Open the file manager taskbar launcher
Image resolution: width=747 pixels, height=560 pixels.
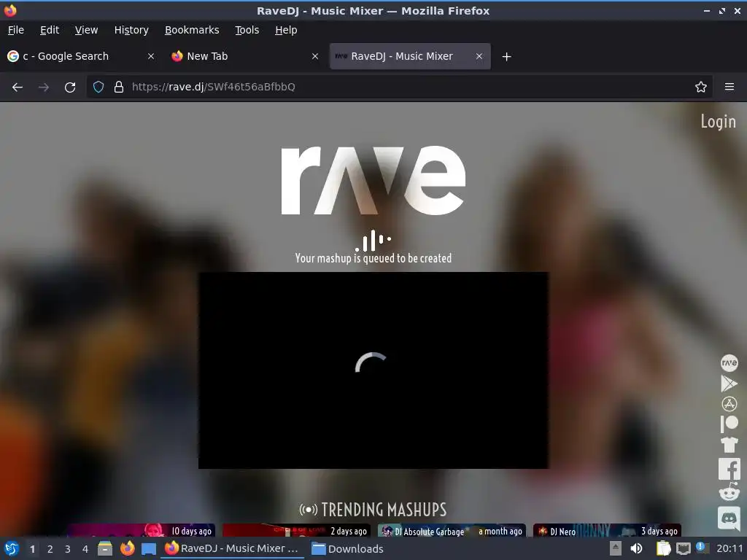tap(105, 548)
